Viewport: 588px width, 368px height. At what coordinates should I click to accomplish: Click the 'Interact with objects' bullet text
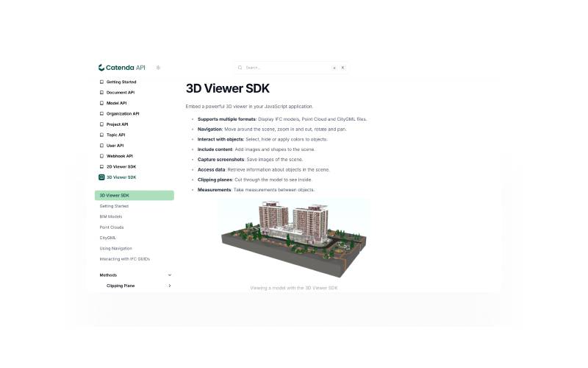pos(262,139)
